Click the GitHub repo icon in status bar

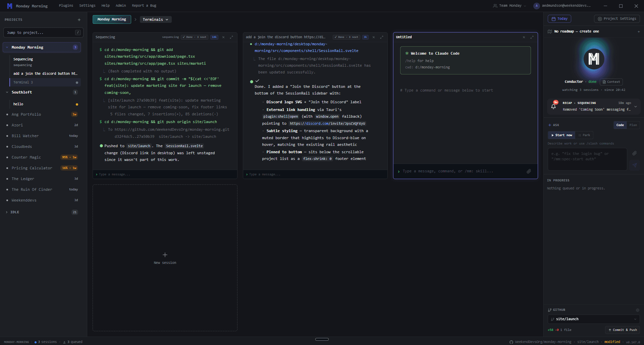point(511,342)
